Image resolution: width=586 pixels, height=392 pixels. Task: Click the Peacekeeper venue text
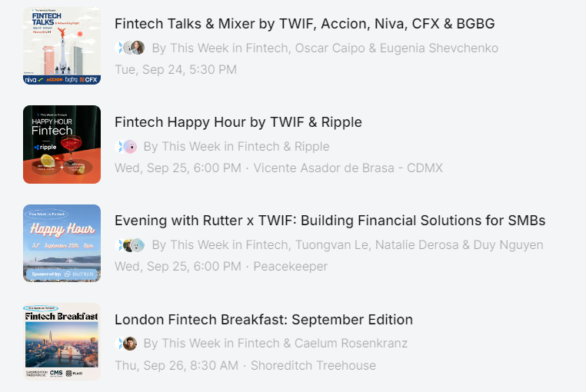291,267
